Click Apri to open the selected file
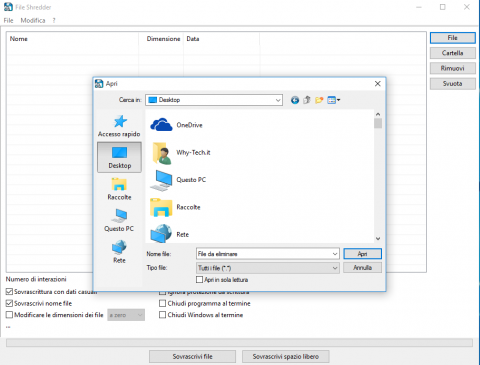480x365 pixels. (362, 254)
